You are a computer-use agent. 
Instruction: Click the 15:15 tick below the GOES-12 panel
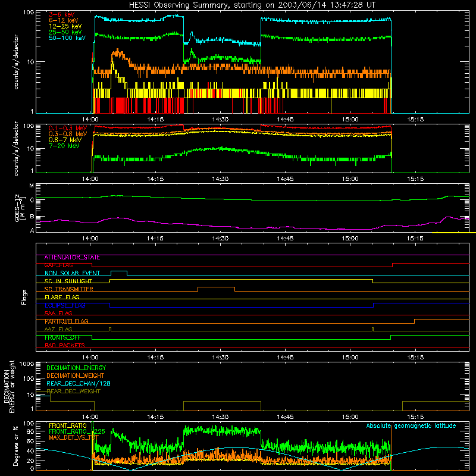click(x=415, y=239)
